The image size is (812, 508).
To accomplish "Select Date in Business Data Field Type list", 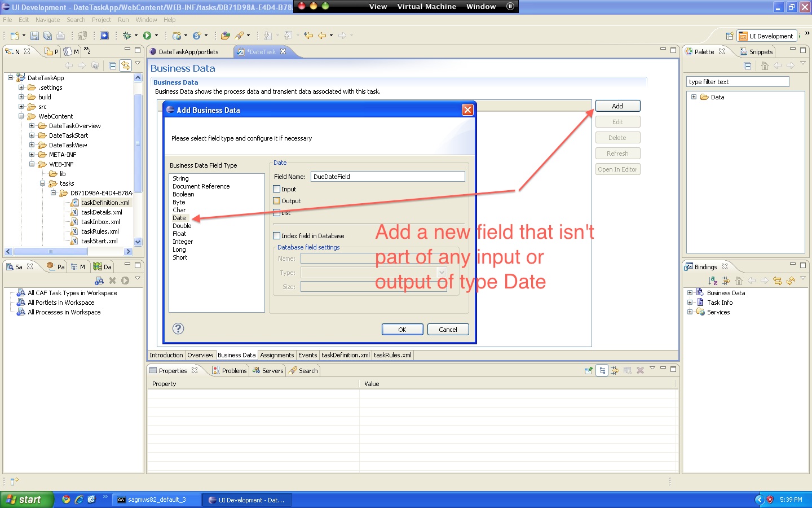I will point(179,218).
